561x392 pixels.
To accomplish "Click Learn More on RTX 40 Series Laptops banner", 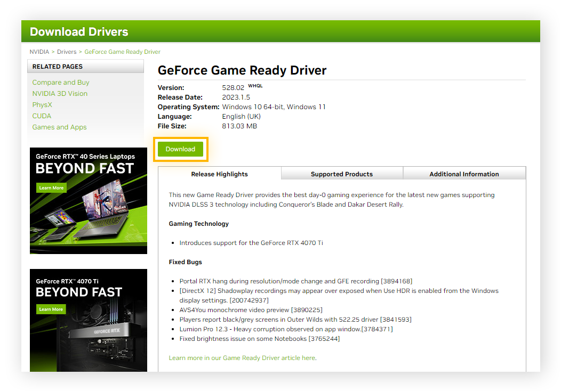I will 51,187.
